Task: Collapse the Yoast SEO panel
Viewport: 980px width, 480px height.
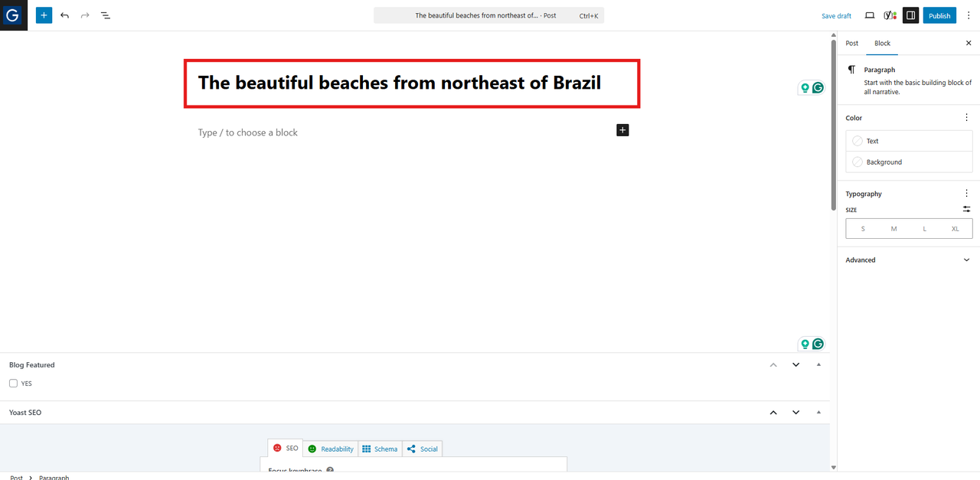Action: click(818, 413)
